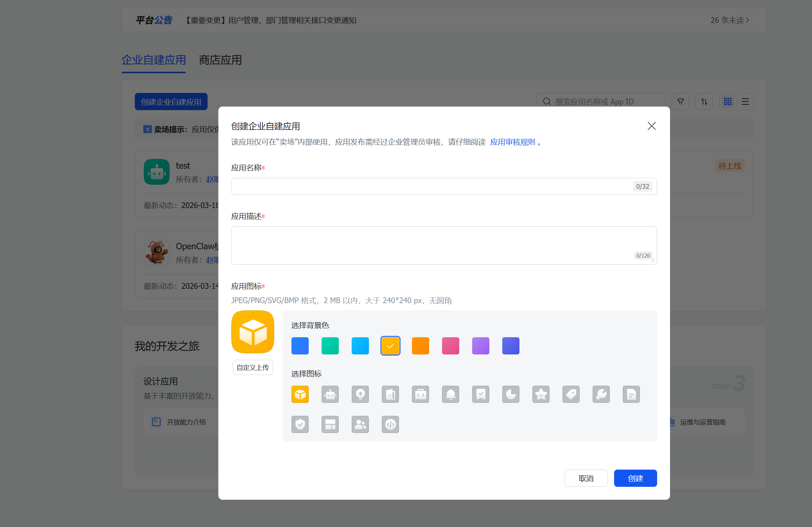Click the 应用名称 input field
This screenshot has width=812, height=527.
(430, 187)
